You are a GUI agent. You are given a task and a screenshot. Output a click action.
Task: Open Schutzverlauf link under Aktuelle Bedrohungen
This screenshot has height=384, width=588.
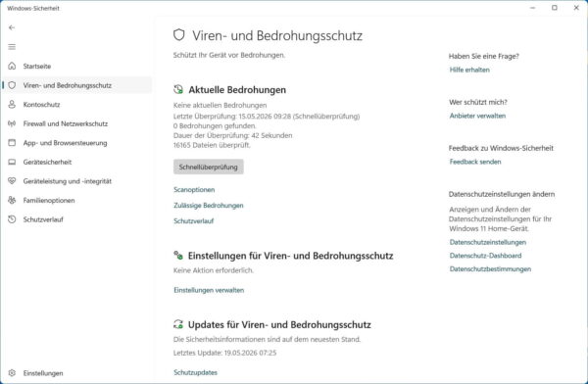point(193,220)
